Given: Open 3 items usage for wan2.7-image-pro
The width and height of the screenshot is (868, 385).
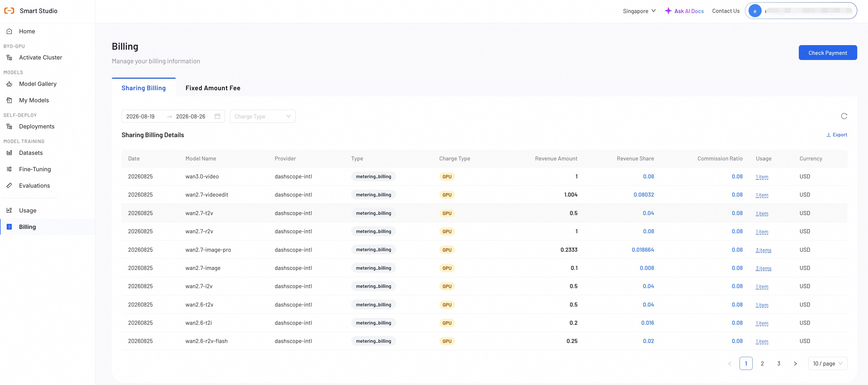Looking at the screenshot, I should [763, 250].
